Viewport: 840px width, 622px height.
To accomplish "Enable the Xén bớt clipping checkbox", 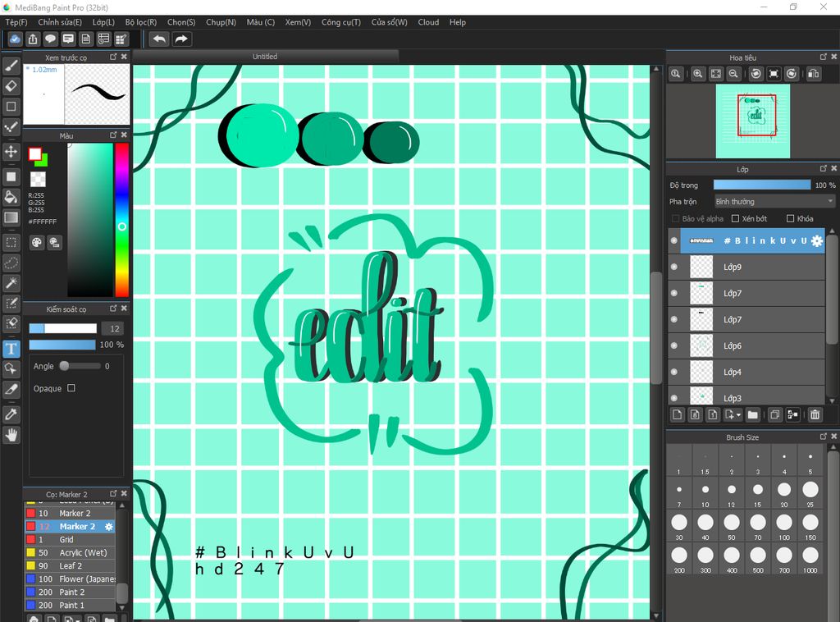I will pos(735,218).
